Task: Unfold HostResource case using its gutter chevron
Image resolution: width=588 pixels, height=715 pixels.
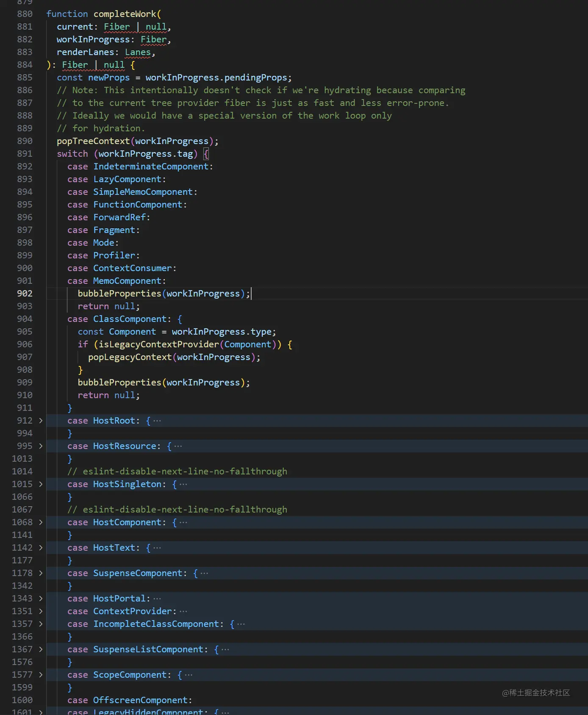Action: tap(41, 446)
